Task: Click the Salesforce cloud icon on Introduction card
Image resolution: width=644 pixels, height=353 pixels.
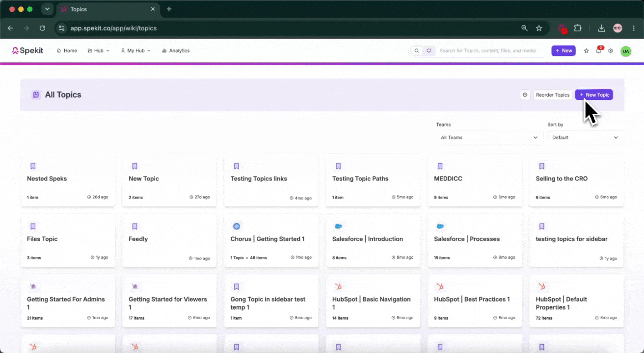Action: pos(338,227)
